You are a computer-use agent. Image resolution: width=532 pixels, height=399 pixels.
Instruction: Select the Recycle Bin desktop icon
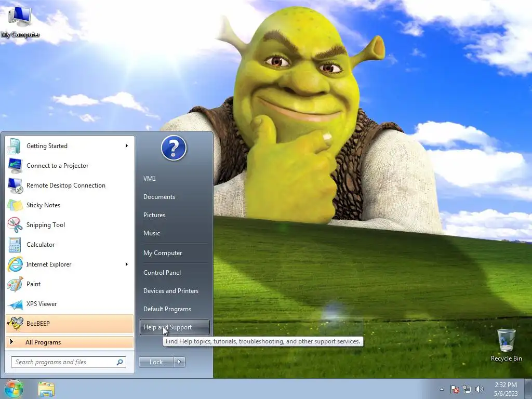click(x=506, y=344)
